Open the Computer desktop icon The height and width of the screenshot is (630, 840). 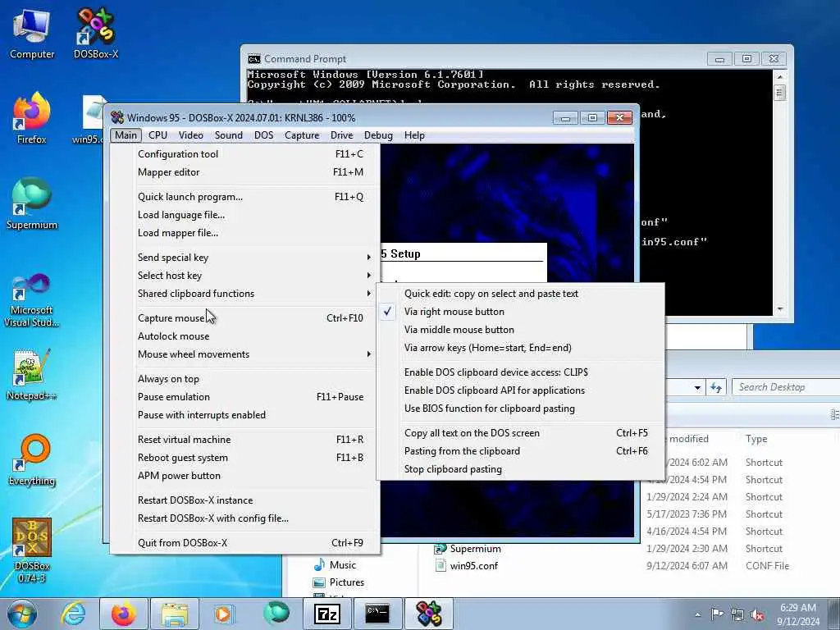click(32, 33)
